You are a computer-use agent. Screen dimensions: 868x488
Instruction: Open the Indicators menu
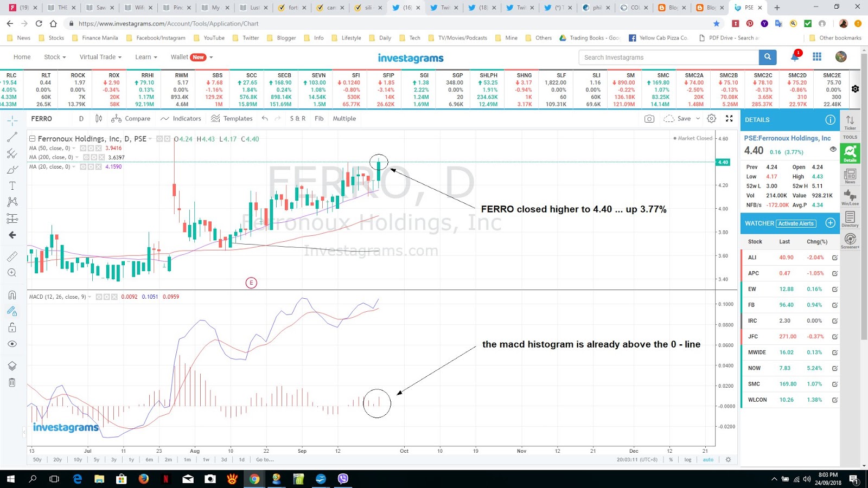click(181, 118)
